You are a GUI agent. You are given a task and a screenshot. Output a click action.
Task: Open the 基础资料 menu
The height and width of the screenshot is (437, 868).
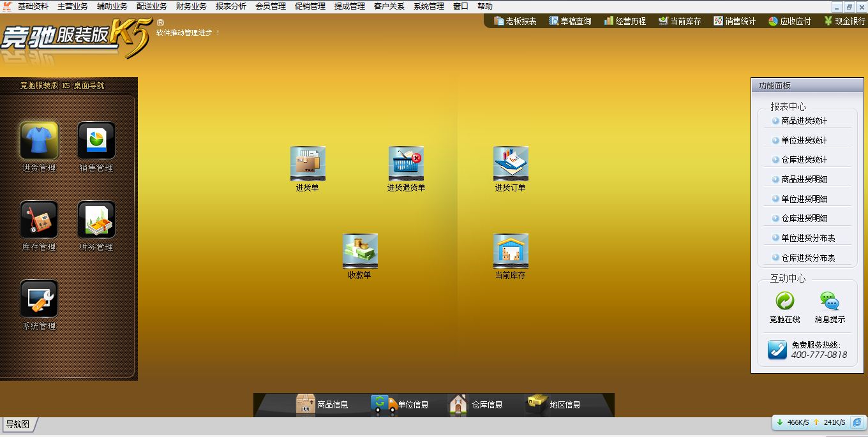pos(33,6)
